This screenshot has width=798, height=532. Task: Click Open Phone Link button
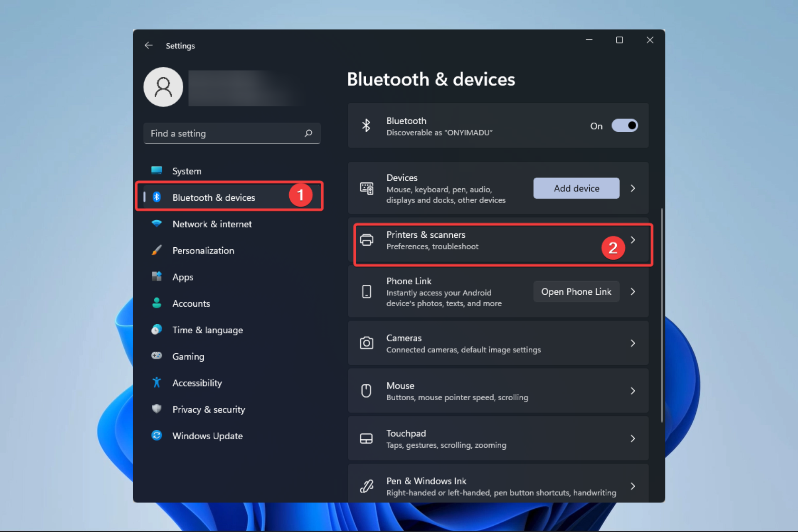pos(576,291)
